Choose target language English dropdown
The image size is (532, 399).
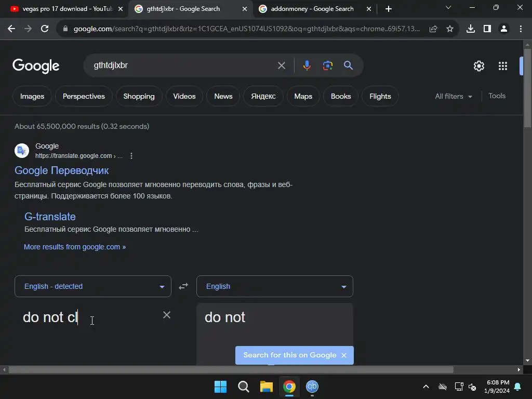coord(275,286)
